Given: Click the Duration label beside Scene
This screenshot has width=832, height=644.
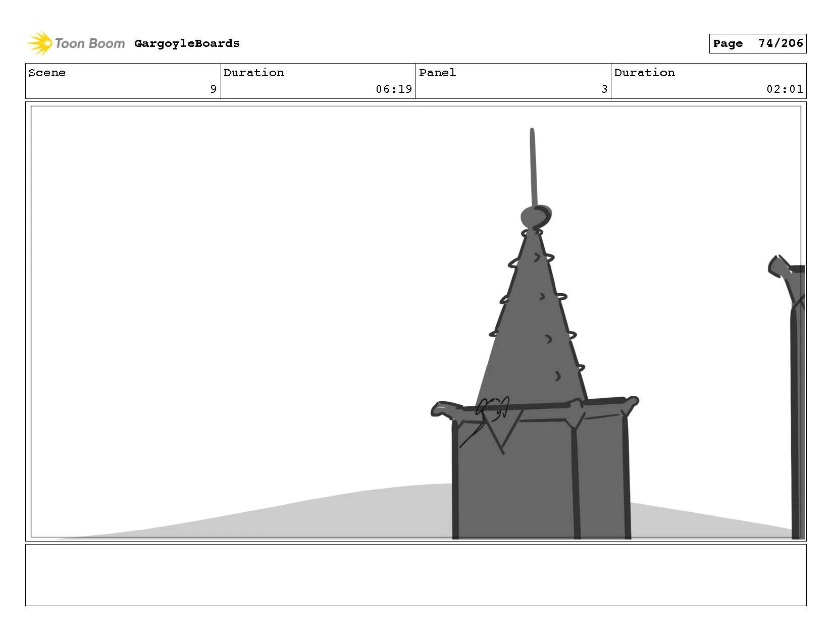Looking at the screenshot, I should click(254, 73).
